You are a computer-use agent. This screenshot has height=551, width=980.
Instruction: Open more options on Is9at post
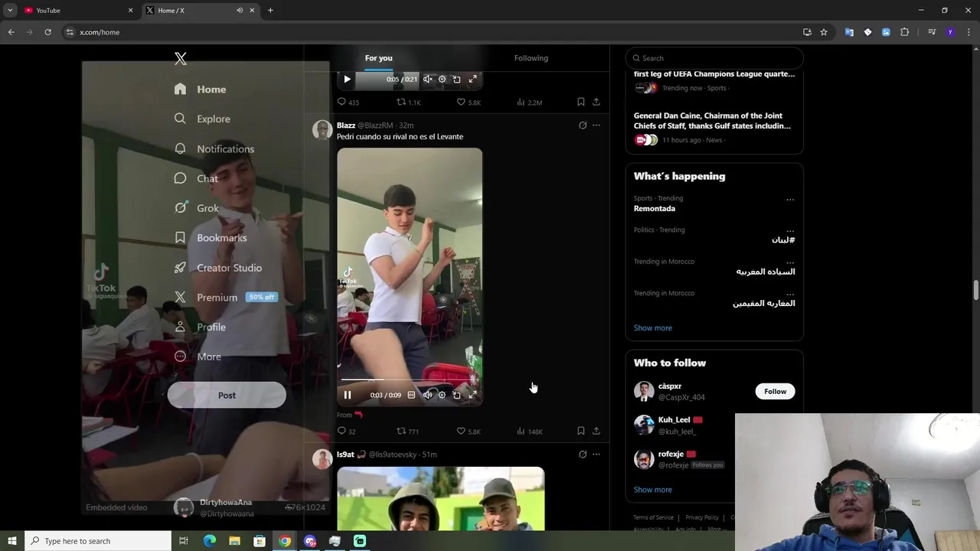pos(596,455)
